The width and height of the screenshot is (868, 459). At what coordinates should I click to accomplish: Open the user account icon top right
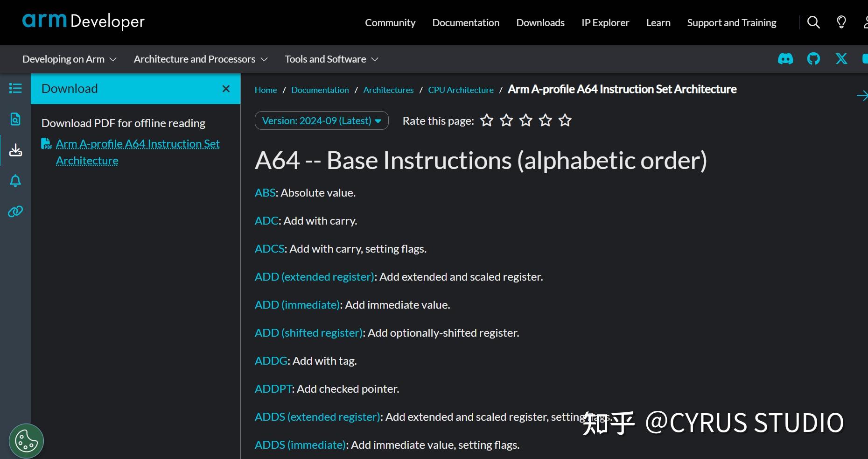[x=866, y=22]
